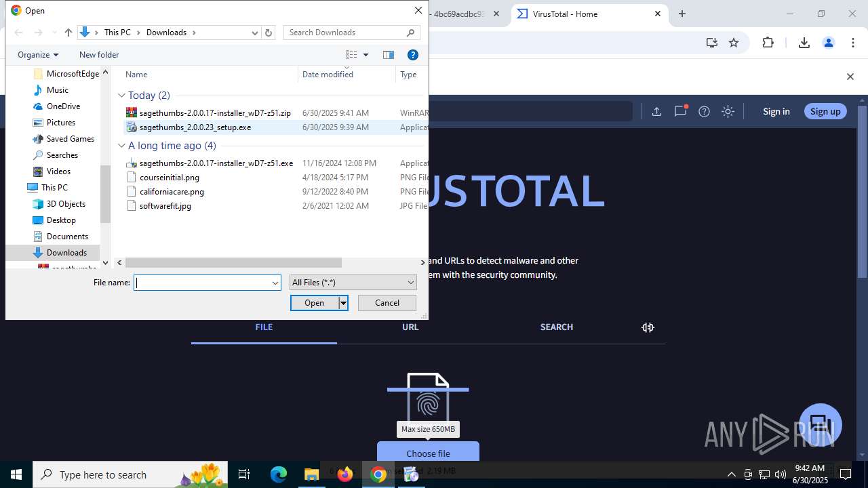
Task: Open the File name combo dropdown
Action: click(275, 283)
